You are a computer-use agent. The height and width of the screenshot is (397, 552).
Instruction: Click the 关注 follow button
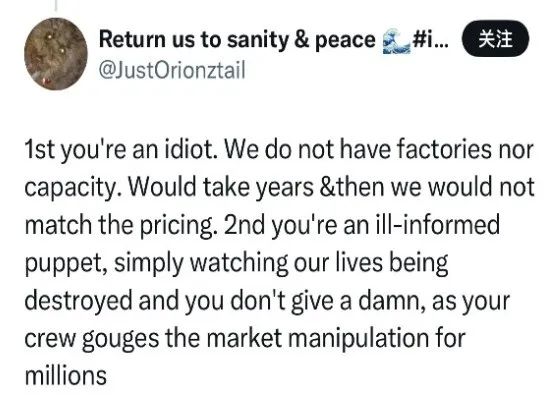495,39
